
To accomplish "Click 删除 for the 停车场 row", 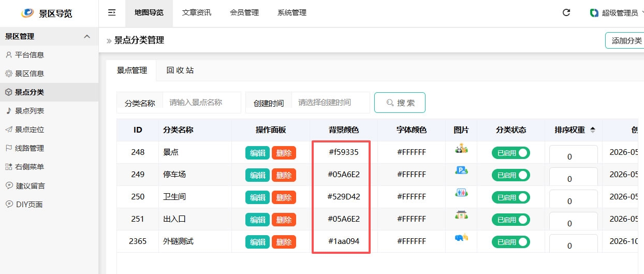I will 284,175.
